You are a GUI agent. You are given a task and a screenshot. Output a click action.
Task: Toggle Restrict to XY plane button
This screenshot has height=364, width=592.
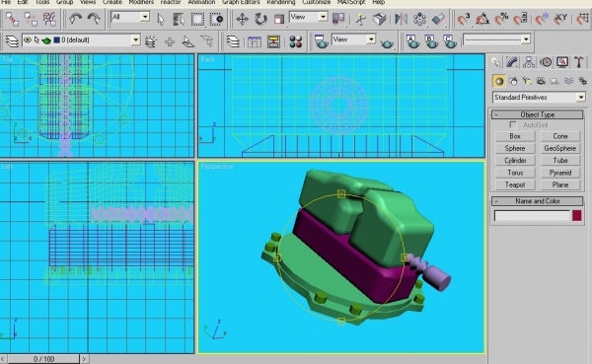click(560, 19)
